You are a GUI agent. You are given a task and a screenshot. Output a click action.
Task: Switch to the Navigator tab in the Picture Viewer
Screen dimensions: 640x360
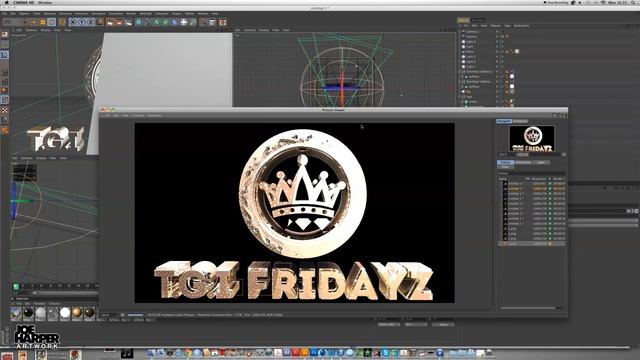[504, 121]
